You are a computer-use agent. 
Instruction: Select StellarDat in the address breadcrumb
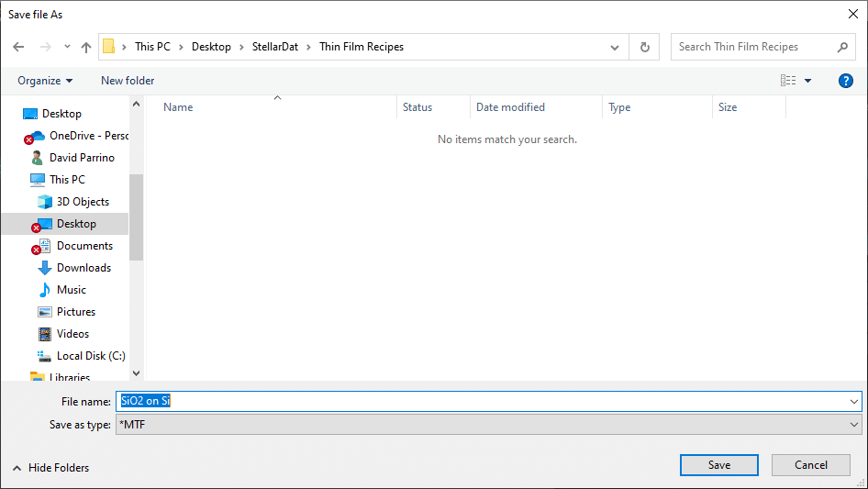pyautogui.click(x=275, y=47)
